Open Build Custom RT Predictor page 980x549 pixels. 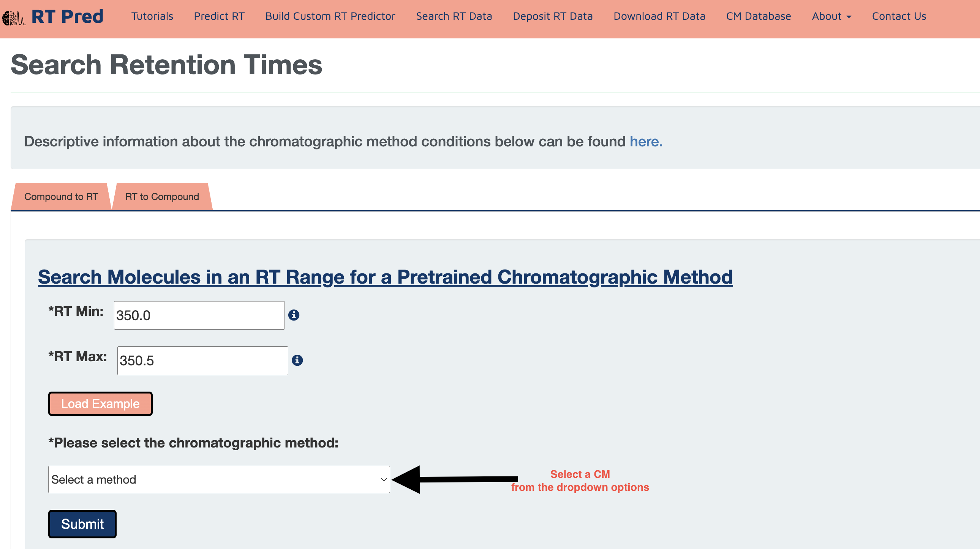point(330,16)
